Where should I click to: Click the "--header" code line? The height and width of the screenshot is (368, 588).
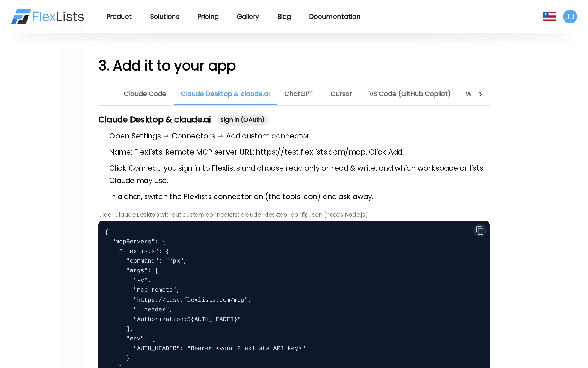coord(153,309)
